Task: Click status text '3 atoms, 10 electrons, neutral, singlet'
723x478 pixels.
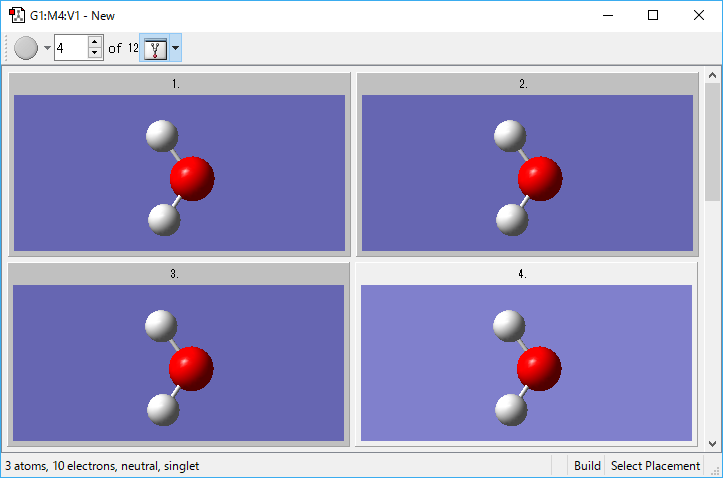Action: [x=102, y=466]
